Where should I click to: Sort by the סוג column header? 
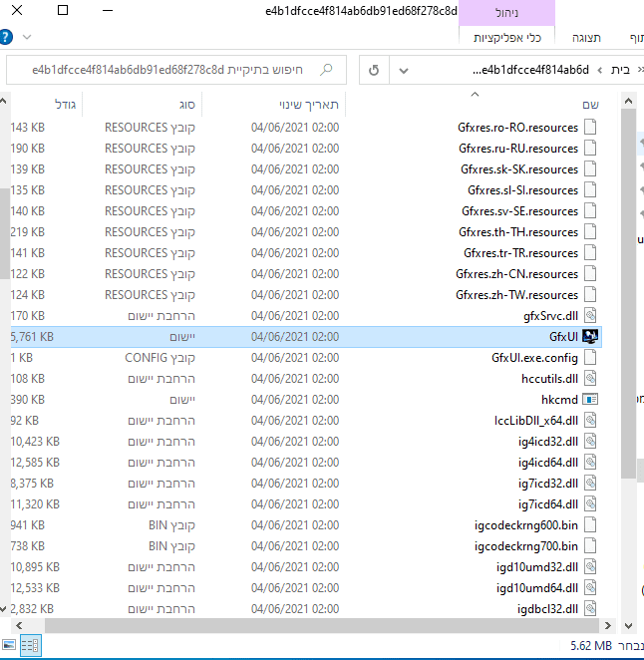click(x=186, y=105)
